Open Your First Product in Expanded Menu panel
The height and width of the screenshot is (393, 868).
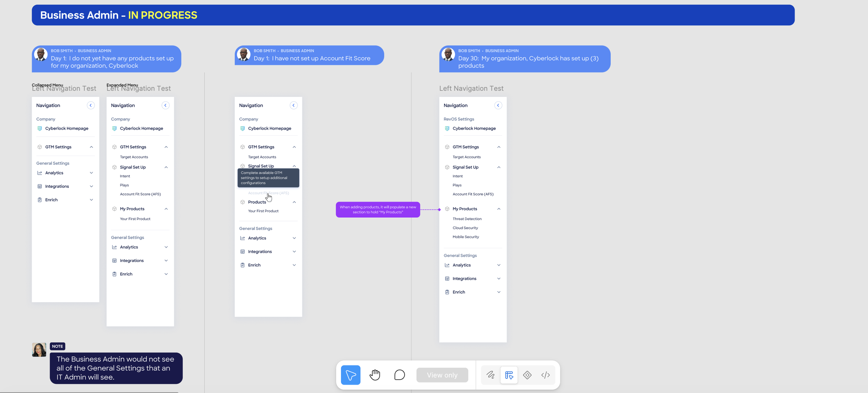click(x=135, y=219)
